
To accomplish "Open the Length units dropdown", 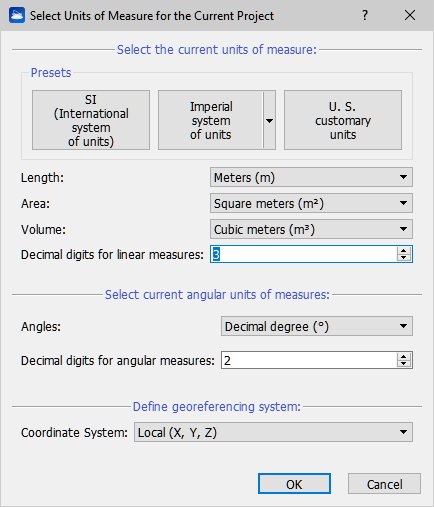I will (311, 177).
